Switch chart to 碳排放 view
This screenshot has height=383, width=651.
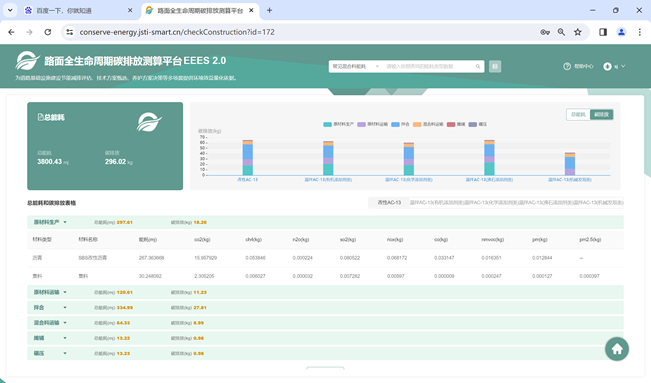tap(601, 115)
